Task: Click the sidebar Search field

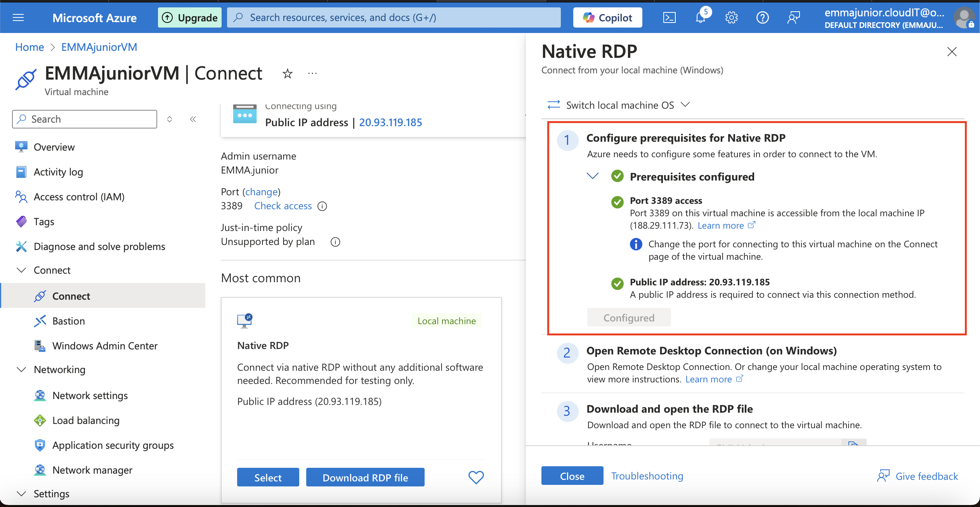Action: (85, 119)
